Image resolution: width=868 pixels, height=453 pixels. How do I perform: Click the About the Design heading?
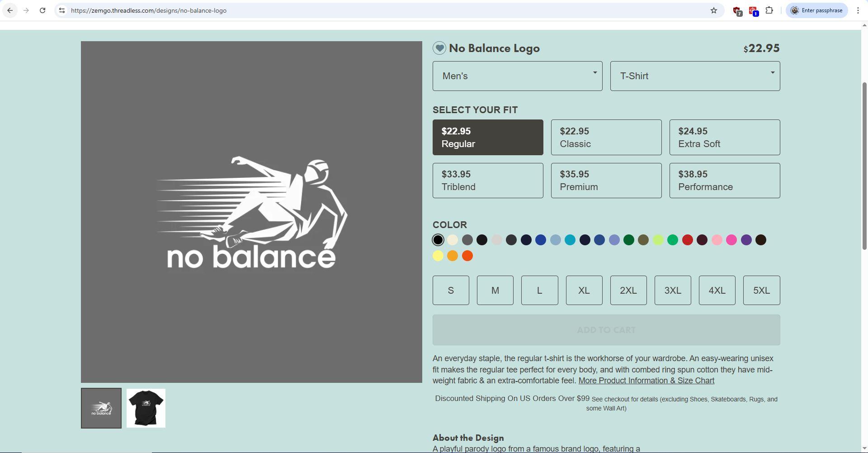(468, 438)
